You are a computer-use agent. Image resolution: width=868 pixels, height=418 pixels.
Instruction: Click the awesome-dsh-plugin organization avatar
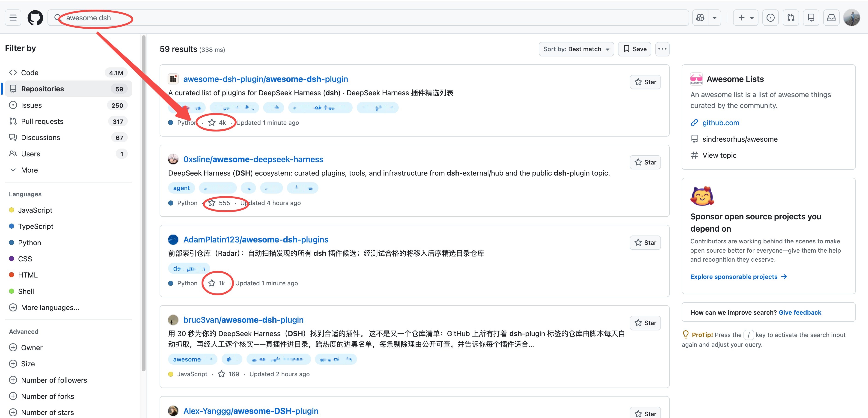(x=173, y=79)
